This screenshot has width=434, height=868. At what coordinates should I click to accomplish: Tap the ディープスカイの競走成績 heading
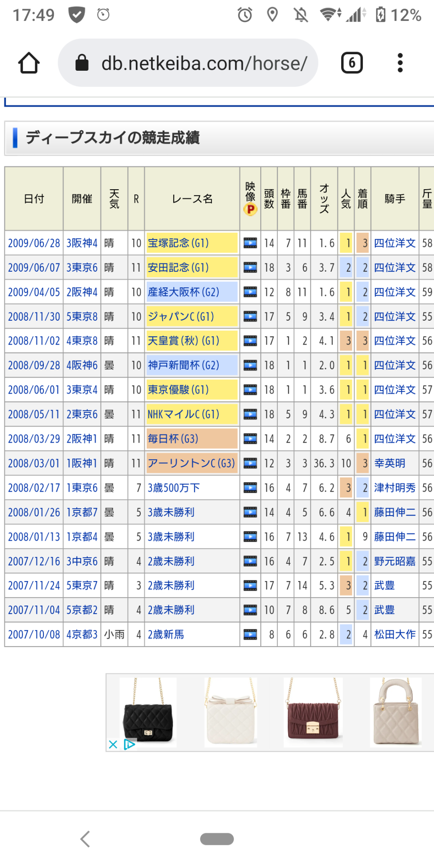click(113, 138)
